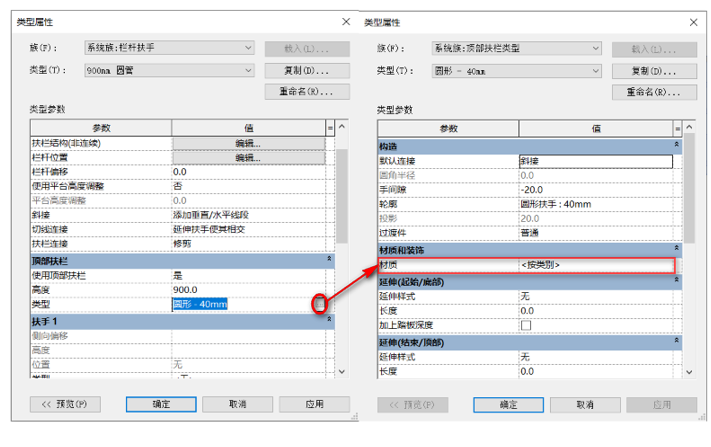Click the browse button beside 圆形 - 40mm type

coord(320,304)
